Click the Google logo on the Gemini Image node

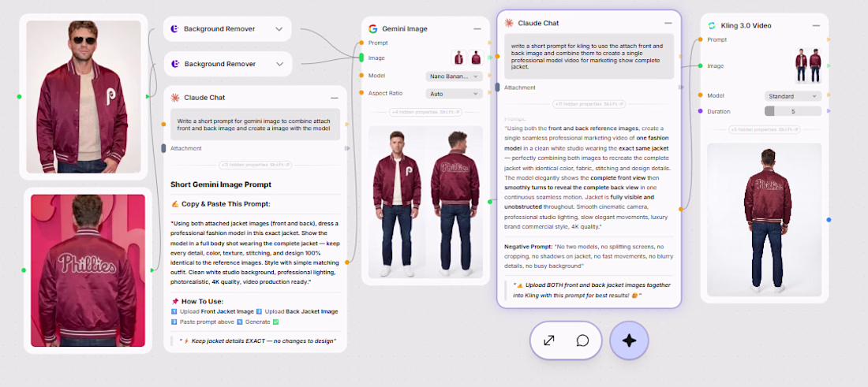(372, 28)
